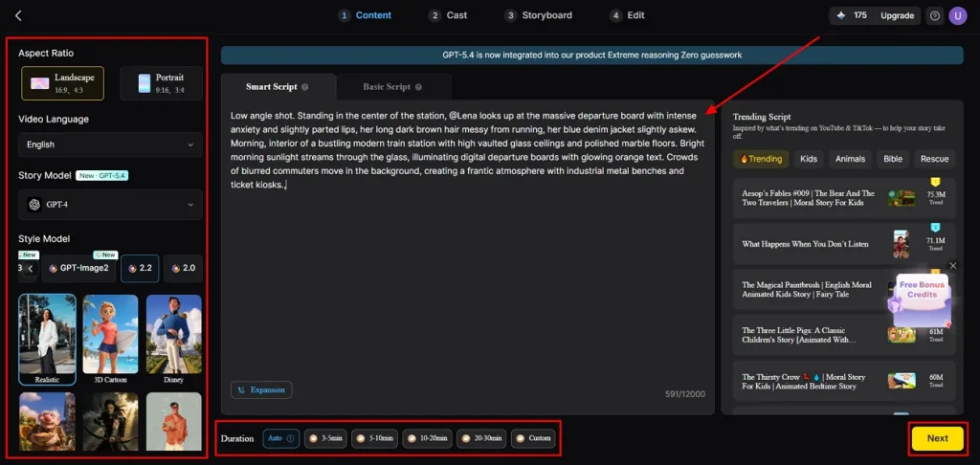The height and width of the screenshot is (465, 980).
Task: Select the 2.2 style model
Action: click(140, 268)
